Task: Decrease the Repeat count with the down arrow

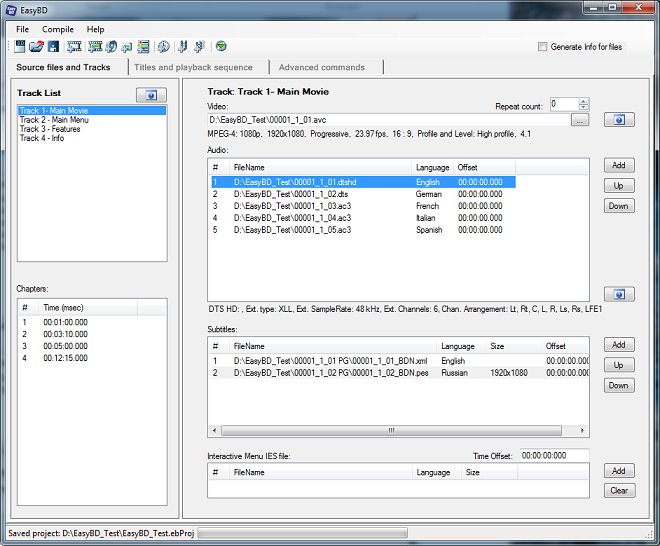Action: point(583,107)
